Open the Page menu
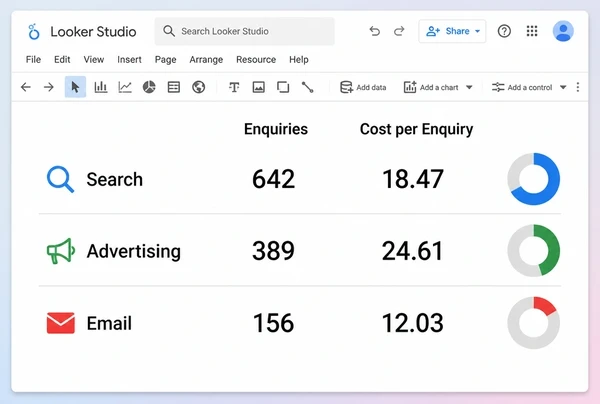 pos(165,60)
